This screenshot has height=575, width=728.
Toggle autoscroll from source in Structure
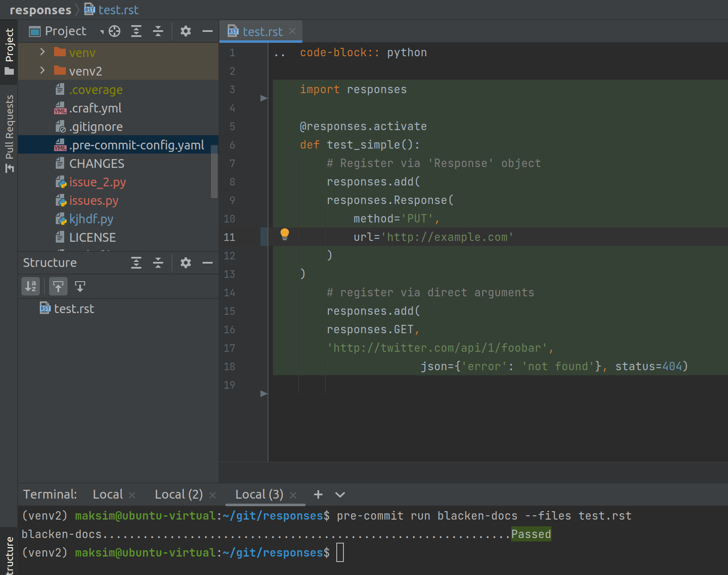pos(80,287)
